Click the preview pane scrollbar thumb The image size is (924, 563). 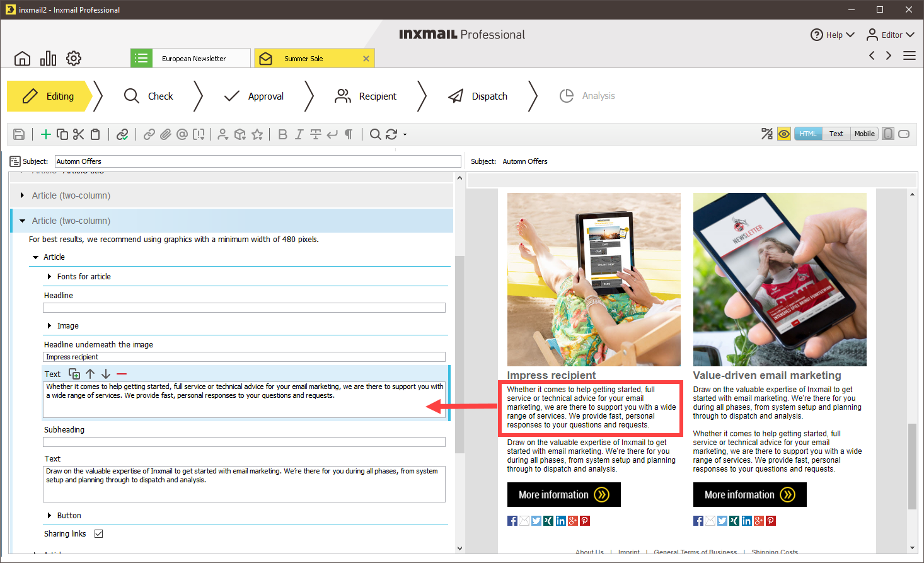point(912,467)
